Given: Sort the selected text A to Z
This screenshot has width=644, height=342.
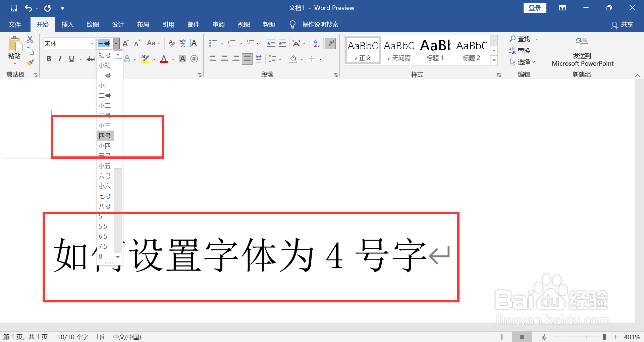Looking at the screenshot, I should (317, 43).
